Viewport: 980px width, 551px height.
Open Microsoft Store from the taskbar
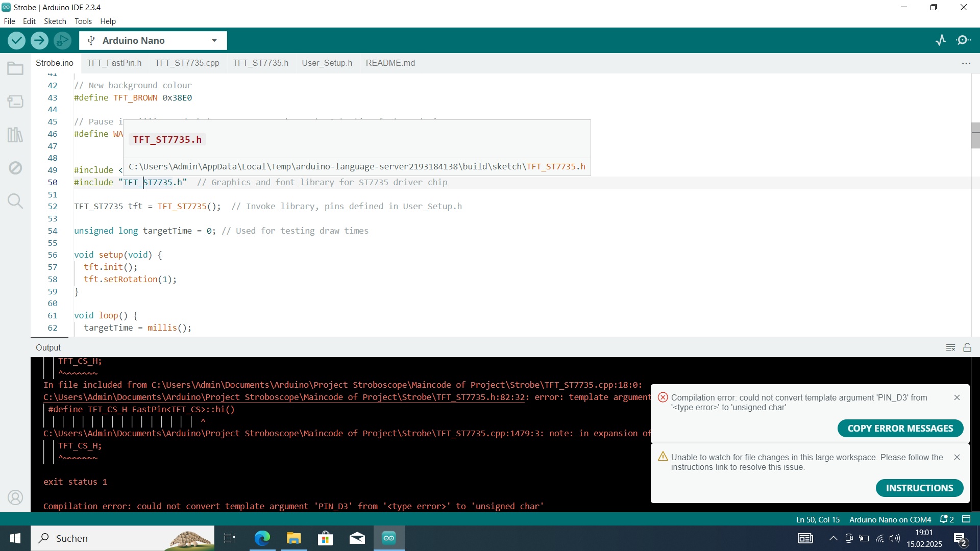click(325, 538)
